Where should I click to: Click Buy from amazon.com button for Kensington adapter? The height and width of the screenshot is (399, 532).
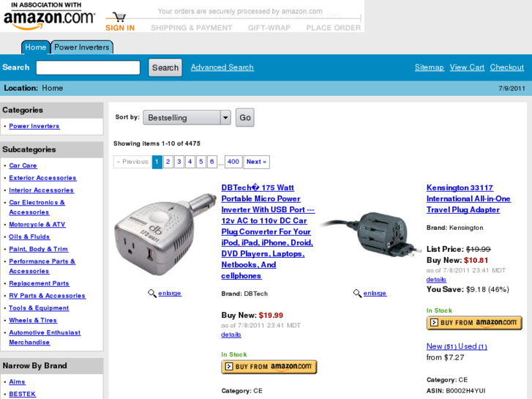click(474, 323)
